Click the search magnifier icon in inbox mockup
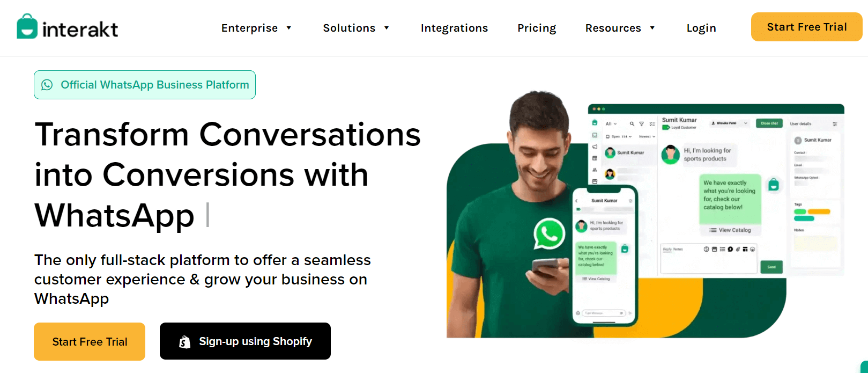The image size is (868, 373). click(x=632, y=124)
